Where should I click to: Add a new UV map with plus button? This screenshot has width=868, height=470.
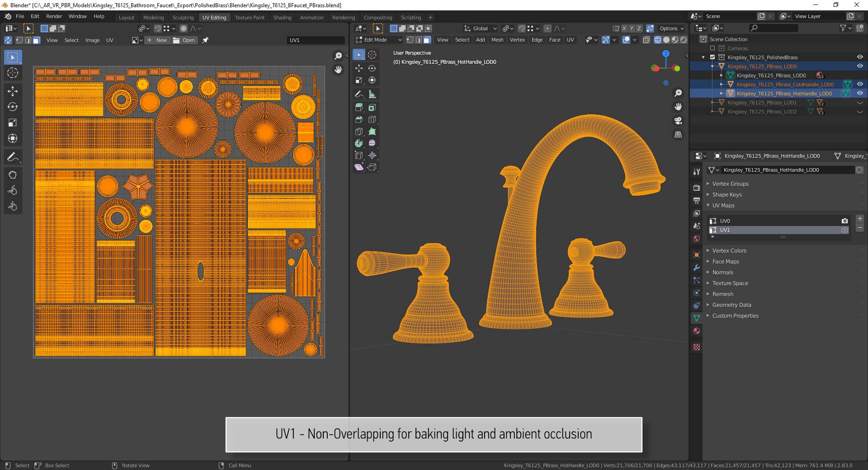(x=860, y=219)
